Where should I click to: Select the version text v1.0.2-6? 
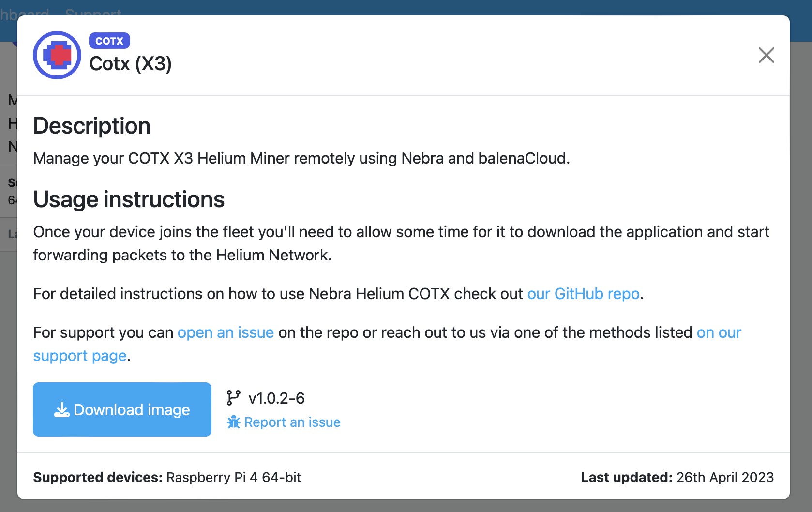click(276, 398)
